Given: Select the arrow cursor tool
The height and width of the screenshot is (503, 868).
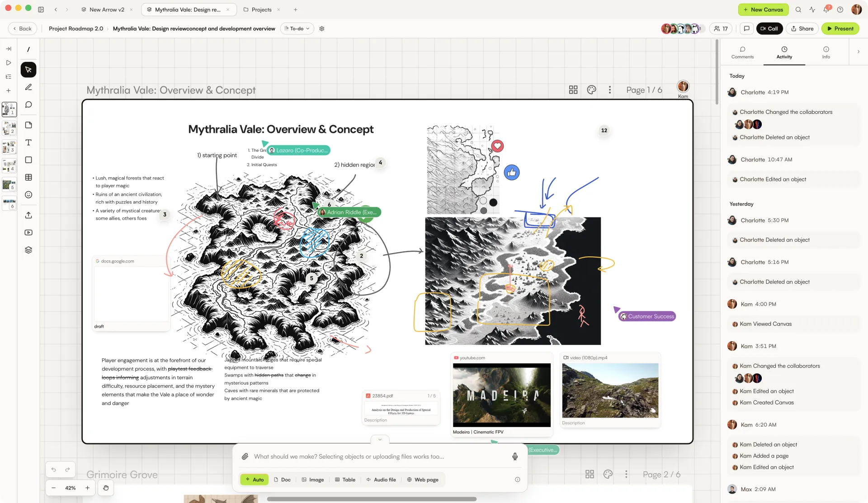Looking at the screenshot, I should click(x=28, y=70).
